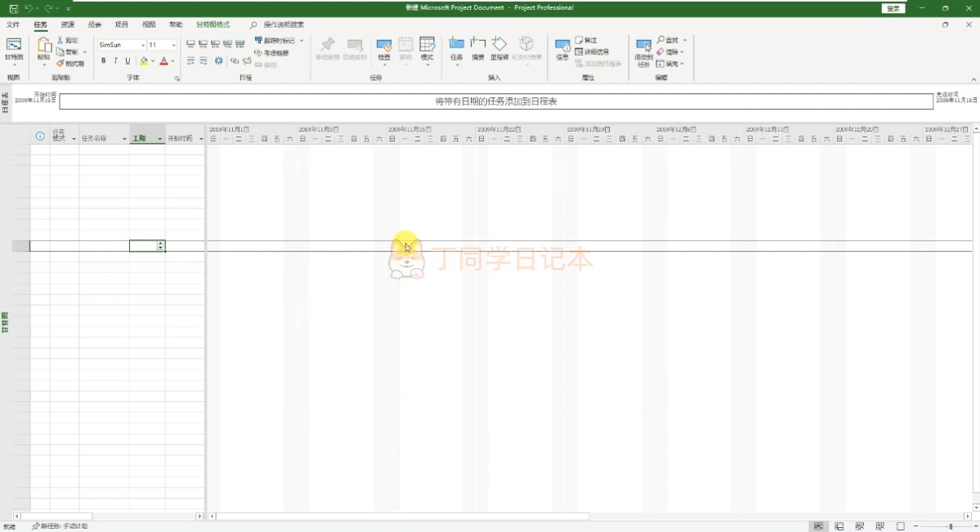Toggle Underline text formatting
The image size is (980, 532).
[128, 61]
